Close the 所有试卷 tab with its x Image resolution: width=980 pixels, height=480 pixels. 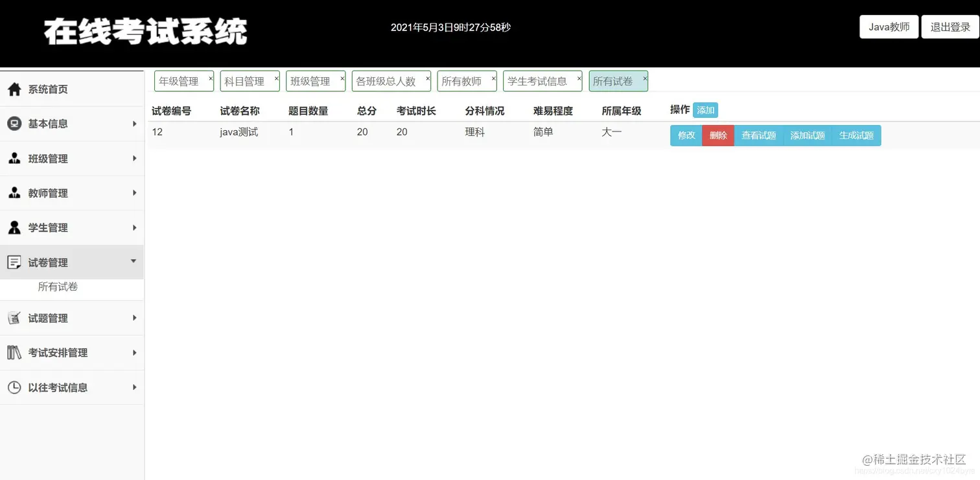(645, 78)
